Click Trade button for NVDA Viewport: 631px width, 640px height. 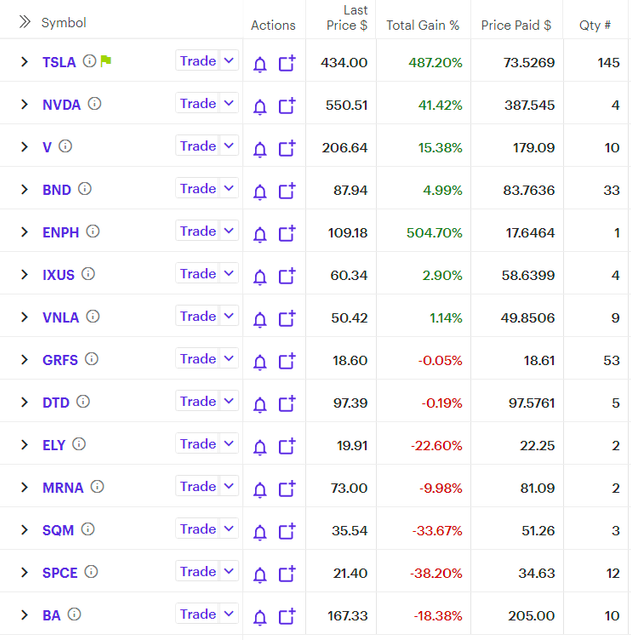198,103
